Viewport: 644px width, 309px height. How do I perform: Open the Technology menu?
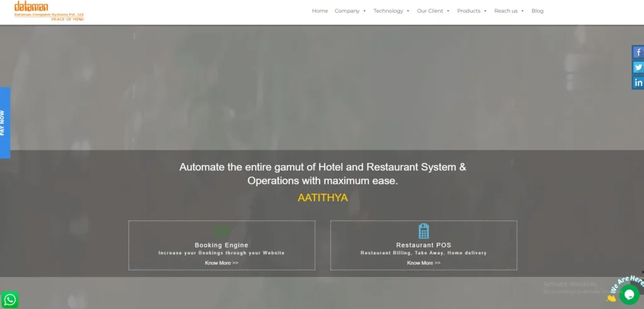point(388,11)
